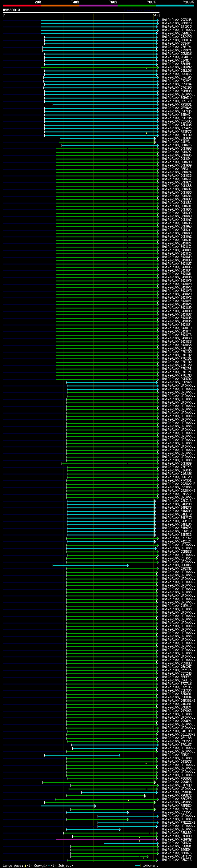Open hit UniRef100_P70351
The width and height of the screenshot is (197, 868).
(x=177, y=481)
